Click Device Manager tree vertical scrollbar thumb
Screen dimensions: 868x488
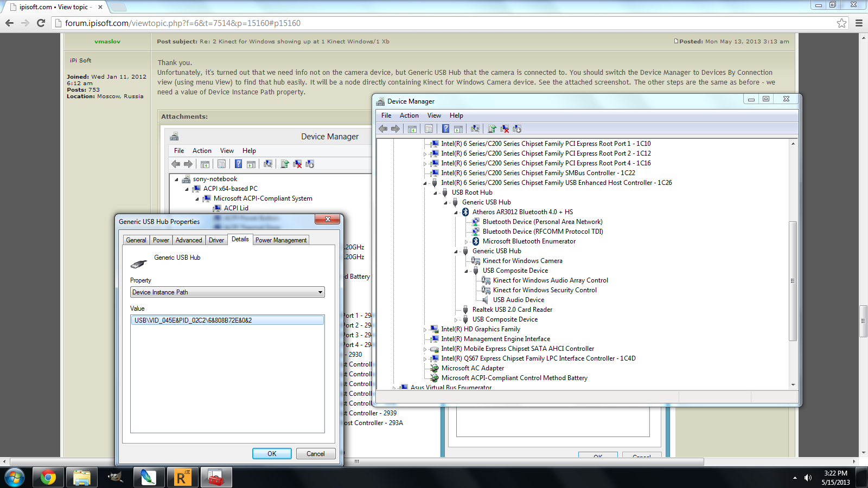[793, 281]
